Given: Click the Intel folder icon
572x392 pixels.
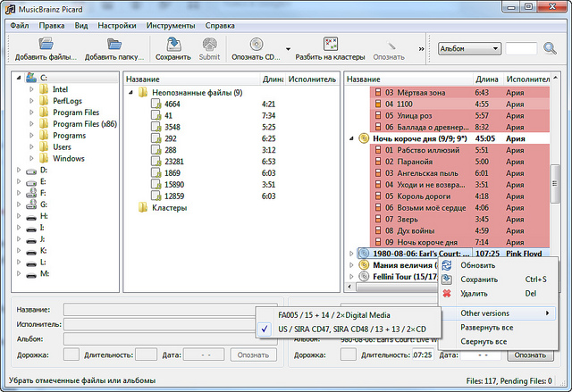Looking at the screenshot, I should click(x=44, y=89).
